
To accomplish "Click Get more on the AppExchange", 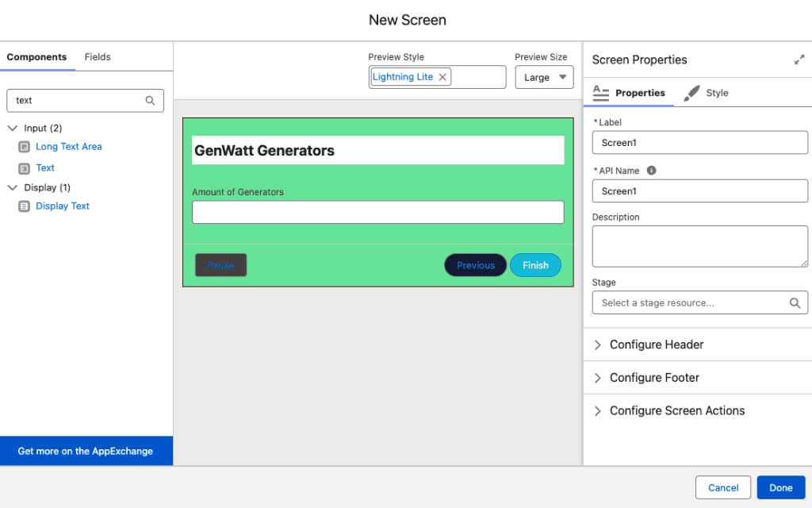I will pos(86,451).
